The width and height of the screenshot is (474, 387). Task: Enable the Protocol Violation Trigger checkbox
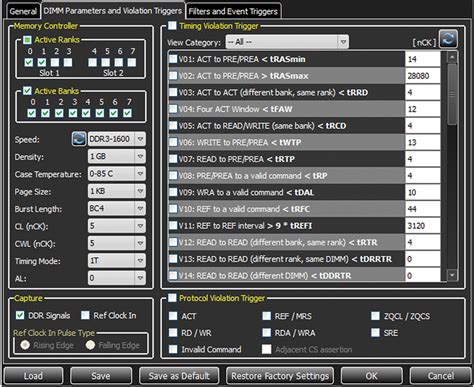[172, 298]
